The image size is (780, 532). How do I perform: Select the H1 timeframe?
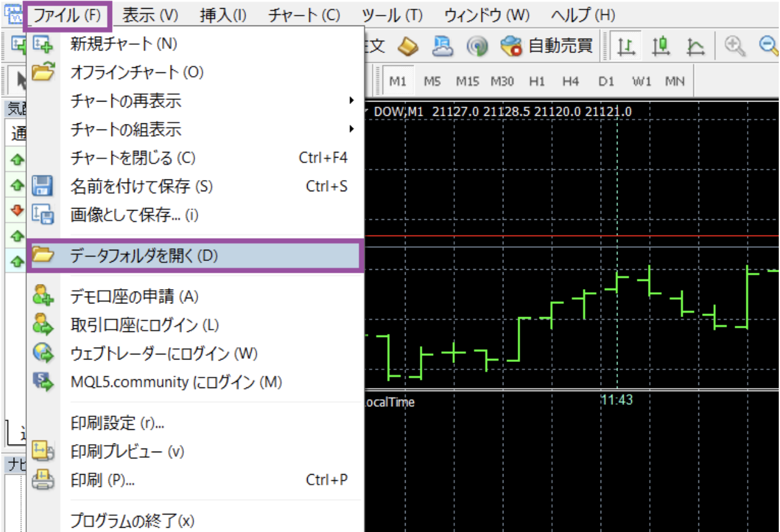coord(536,81)
